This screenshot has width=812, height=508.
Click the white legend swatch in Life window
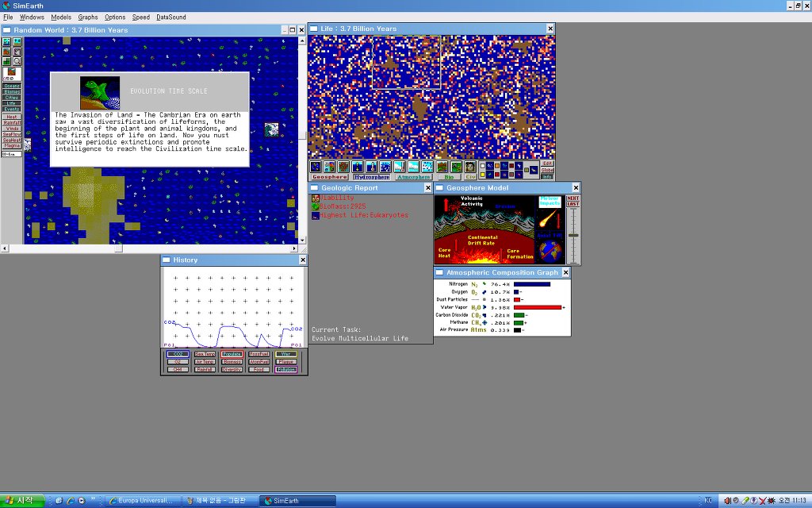[x=483, y=166]
